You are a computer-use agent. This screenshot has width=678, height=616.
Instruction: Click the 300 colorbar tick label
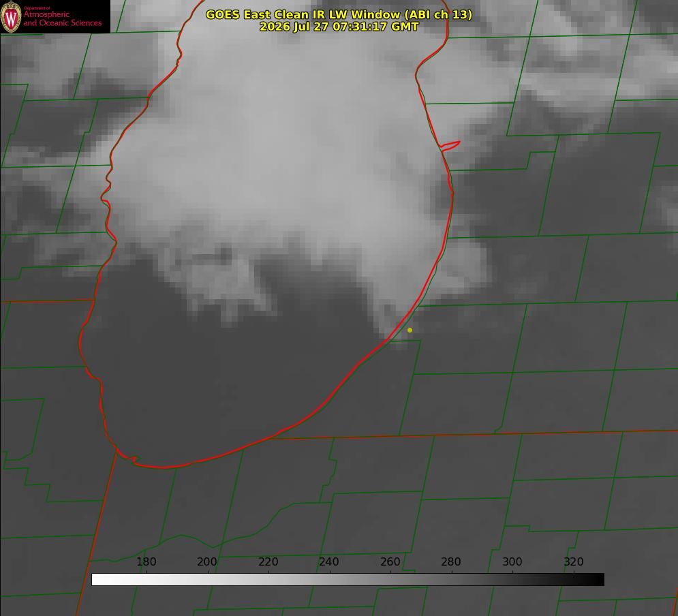[x=512, y=561]
